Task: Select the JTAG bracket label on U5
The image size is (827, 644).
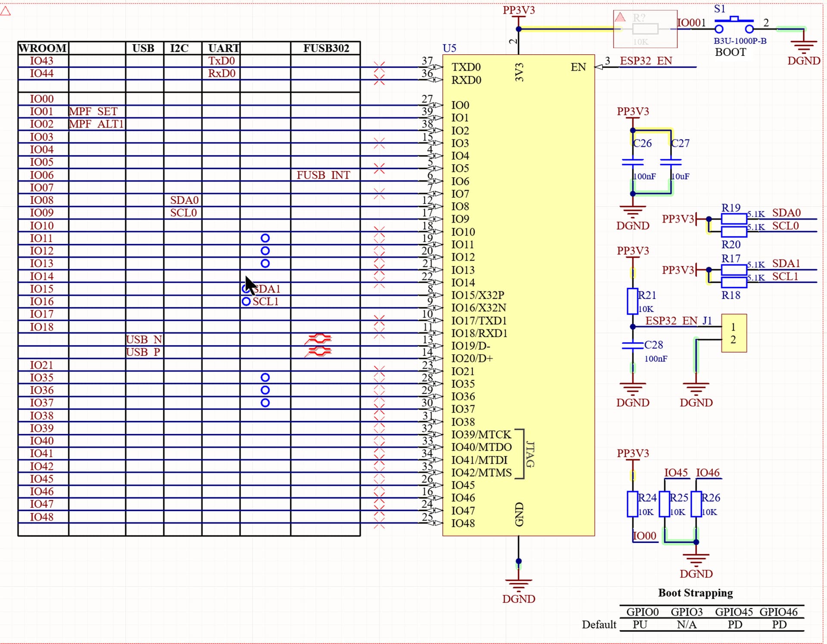Action: pos(530,454)
